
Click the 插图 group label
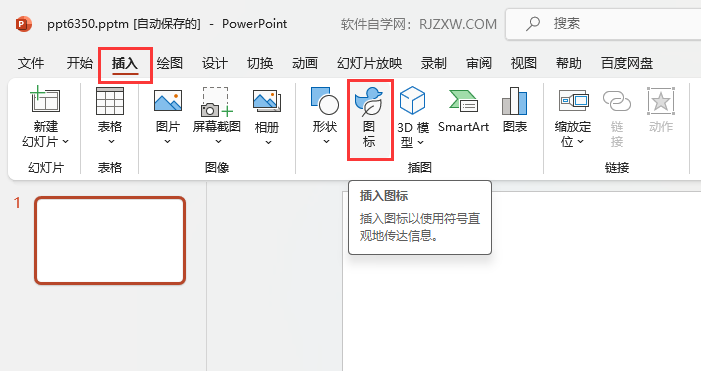pos(419,168)
